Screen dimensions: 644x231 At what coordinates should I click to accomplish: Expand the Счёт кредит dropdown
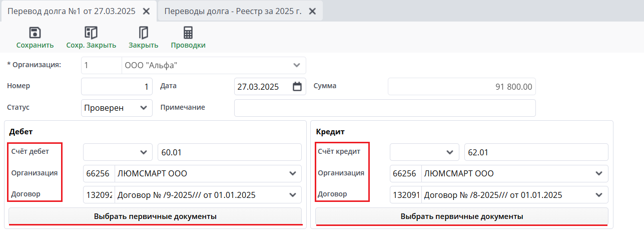[451, 152]
